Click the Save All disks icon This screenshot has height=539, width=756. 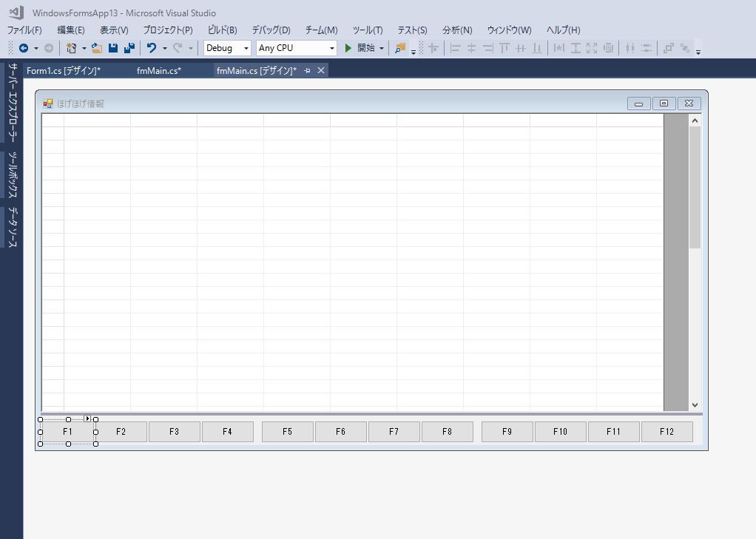coord(129,48)
